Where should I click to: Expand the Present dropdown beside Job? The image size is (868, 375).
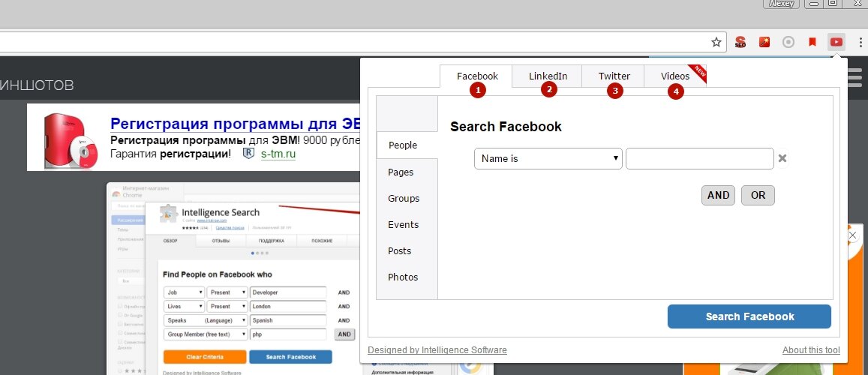pos(227,292)
